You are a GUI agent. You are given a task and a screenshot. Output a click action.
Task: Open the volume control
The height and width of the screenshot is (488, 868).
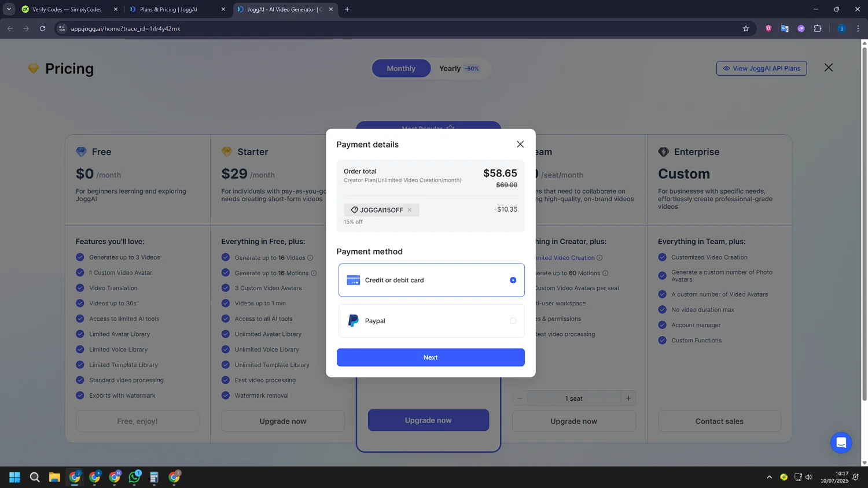click(x=808, y=477)
